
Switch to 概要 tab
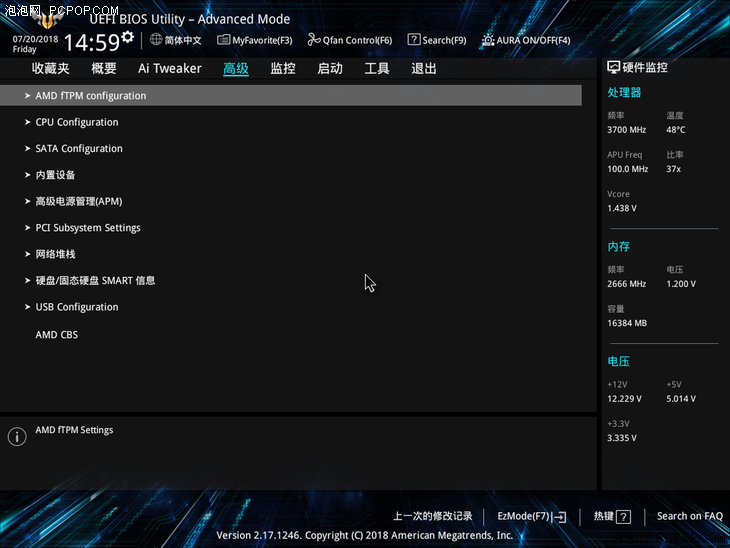(x=104, y=69)
